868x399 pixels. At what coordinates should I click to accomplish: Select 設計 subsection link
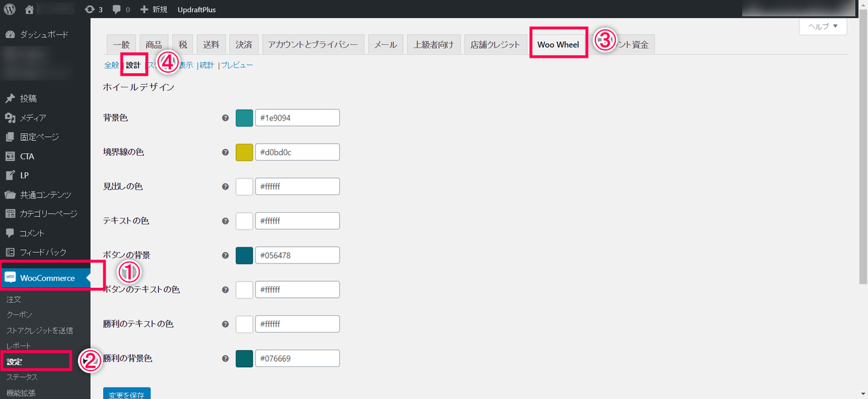(134, 65)
